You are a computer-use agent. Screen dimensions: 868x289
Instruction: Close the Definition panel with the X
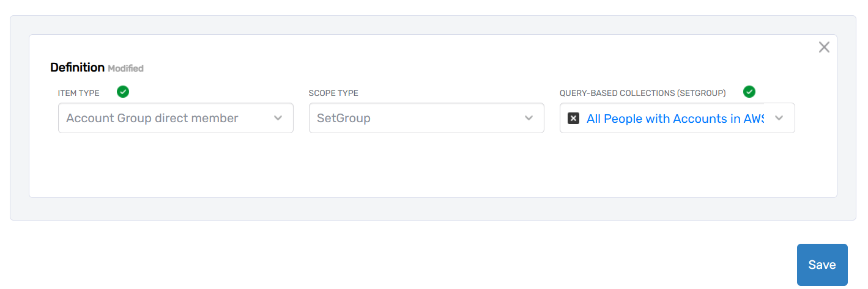point(824,47)
